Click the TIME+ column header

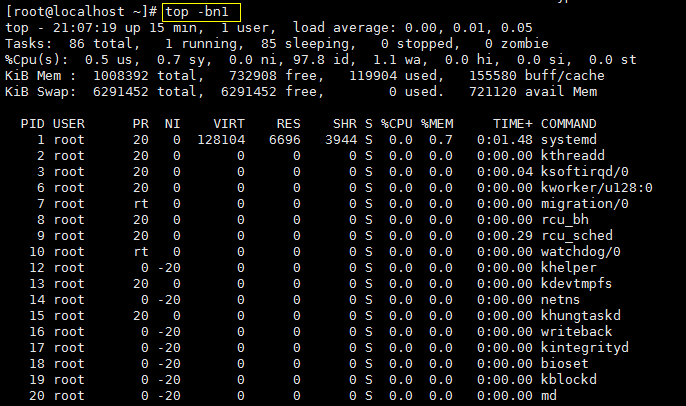pos(512,123)
